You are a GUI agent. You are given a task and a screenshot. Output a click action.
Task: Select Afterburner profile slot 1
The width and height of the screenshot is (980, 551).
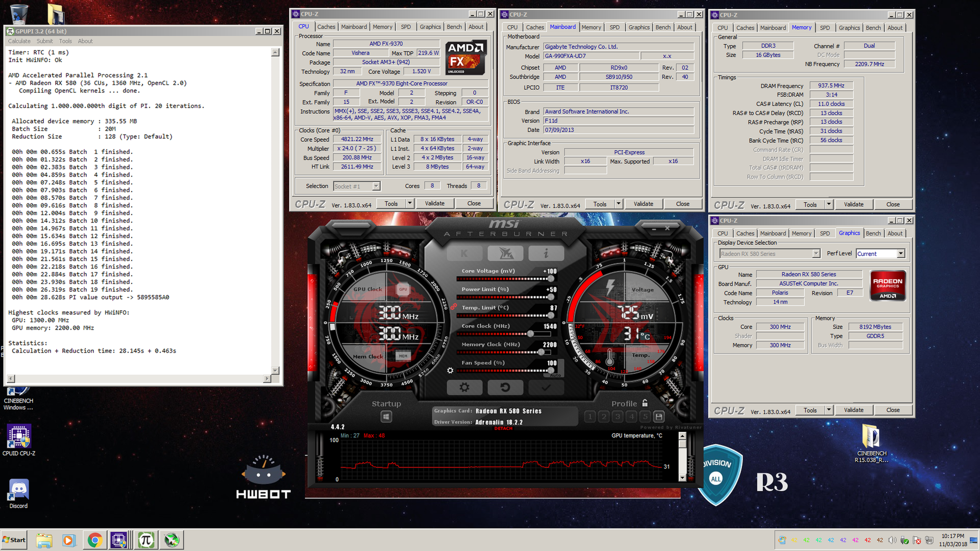point(590,416)
